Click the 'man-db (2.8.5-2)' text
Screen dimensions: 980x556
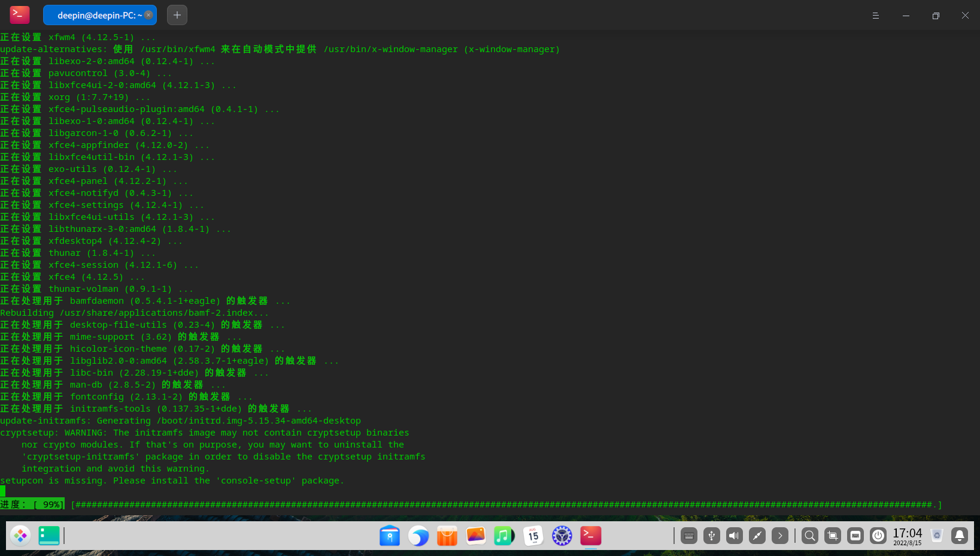pos(113,385)
